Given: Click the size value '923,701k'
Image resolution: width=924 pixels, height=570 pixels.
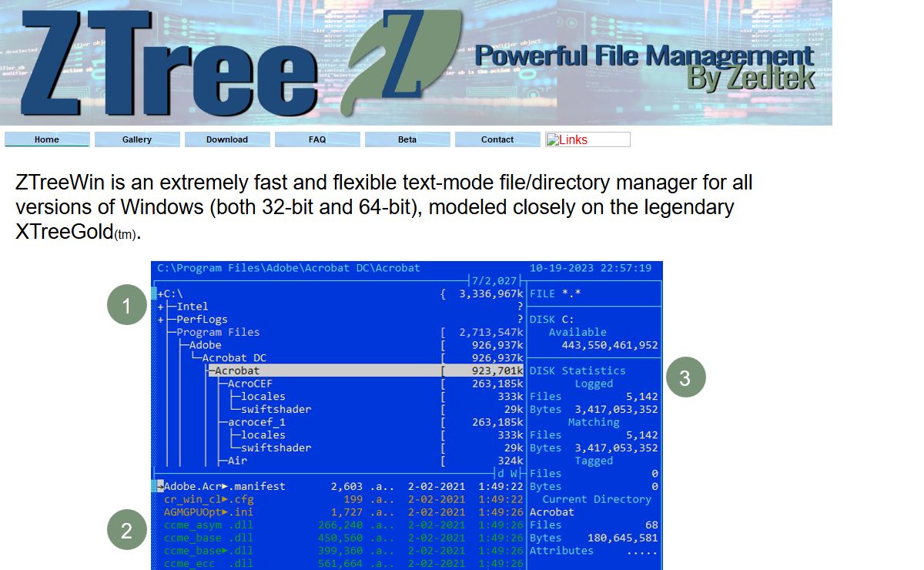Looking at the screenshot, I should tap(497, 370).
